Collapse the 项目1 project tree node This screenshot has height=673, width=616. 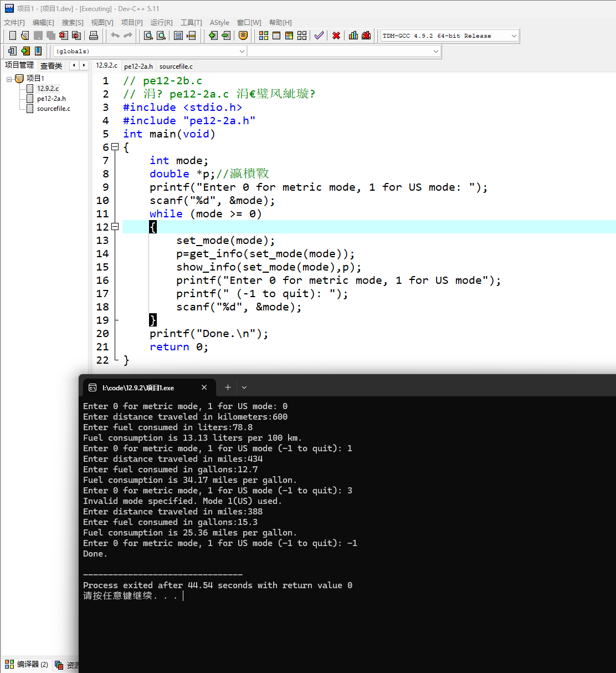click(9, 79)
